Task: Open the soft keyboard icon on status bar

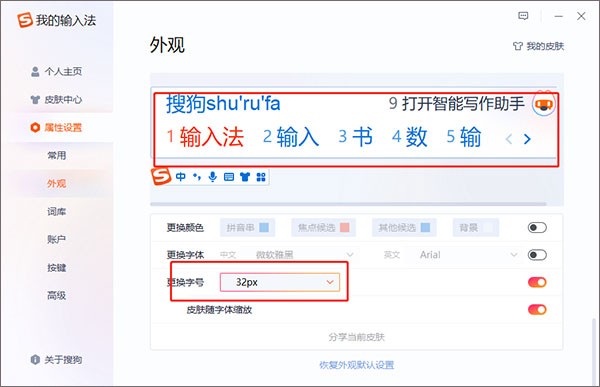Action: pyautogui.click(x=229, y=177)
